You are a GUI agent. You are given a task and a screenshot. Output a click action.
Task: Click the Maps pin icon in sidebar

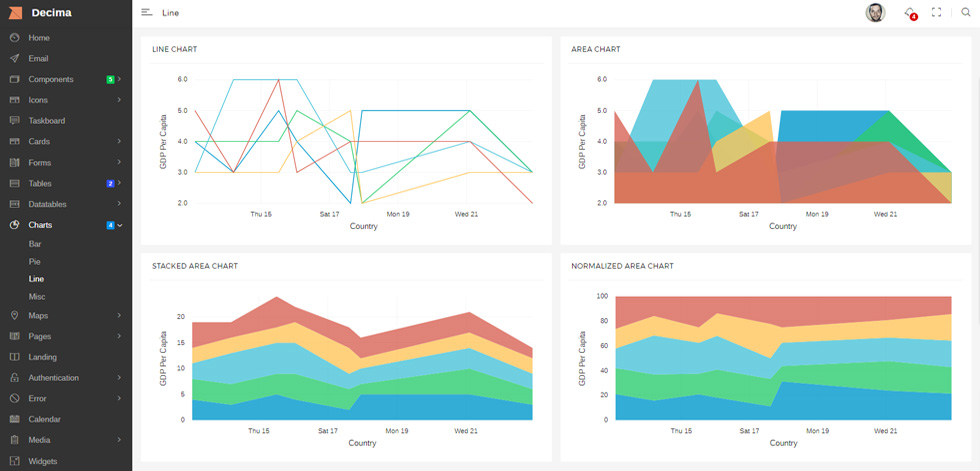(15, 315)
